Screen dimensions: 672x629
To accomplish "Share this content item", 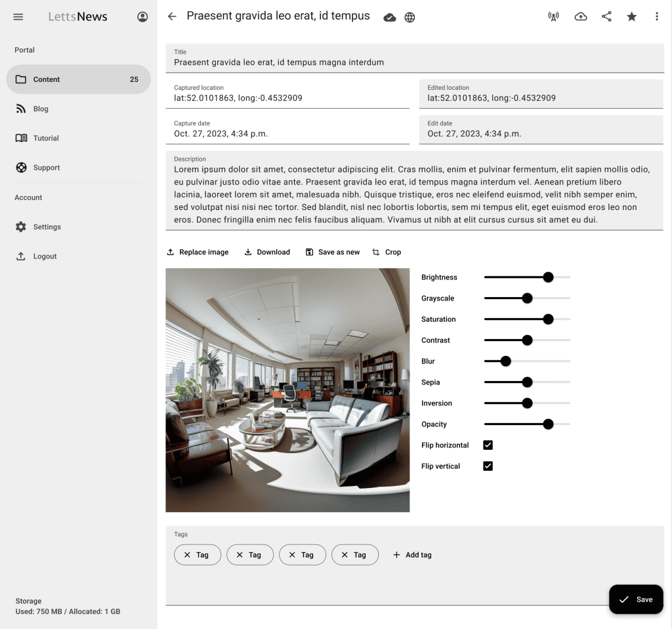I will tap(606, 17).
